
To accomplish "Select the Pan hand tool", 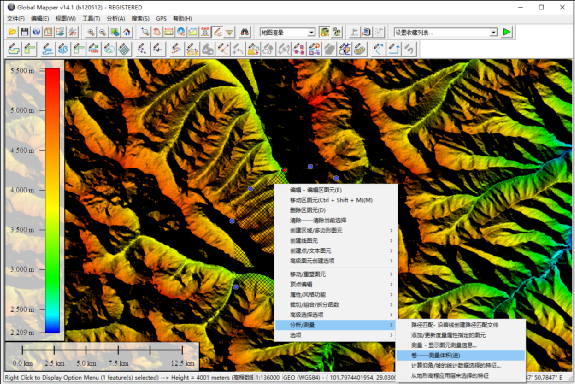I will 157,32.
